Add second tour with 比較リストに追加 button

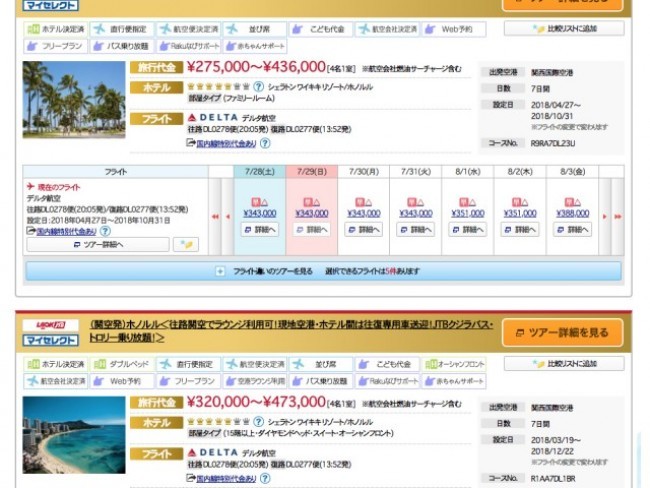coord(564,364)
